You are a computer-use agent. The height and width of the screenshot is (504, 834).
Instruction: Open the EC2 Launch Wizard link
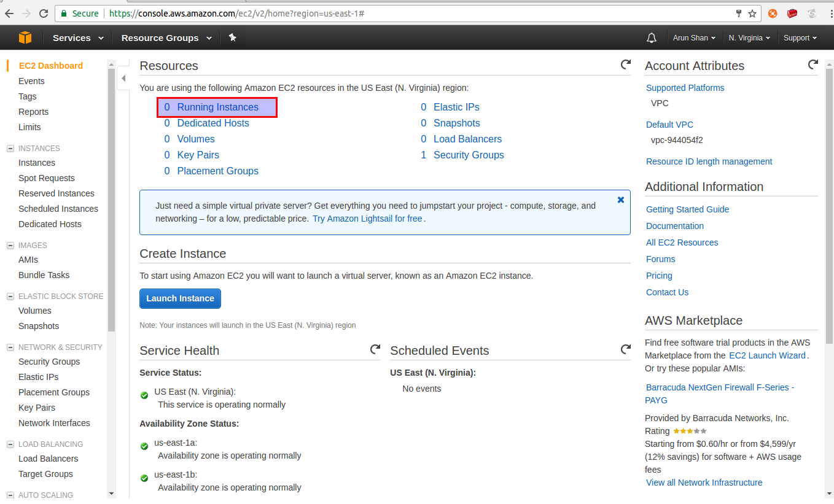coord(767,355)
